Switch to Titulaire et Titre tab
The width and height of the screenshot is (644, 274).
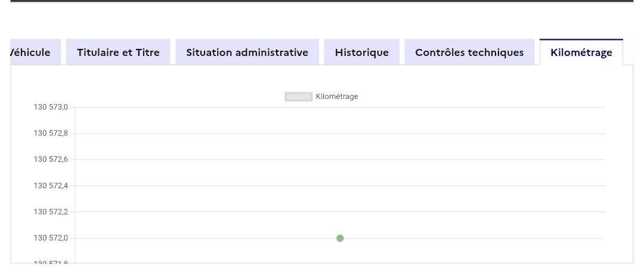coord(118,52)
